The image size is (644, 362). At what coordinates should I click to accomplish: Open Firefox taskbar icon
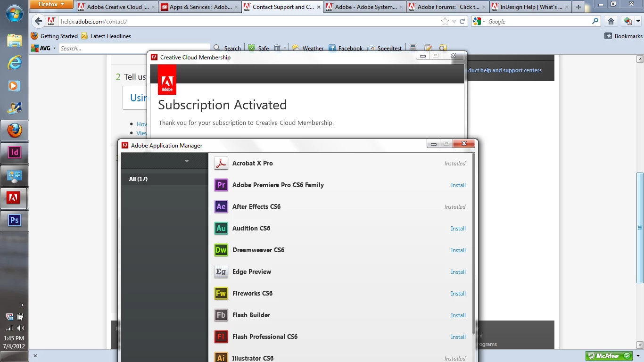coord(15,131)
